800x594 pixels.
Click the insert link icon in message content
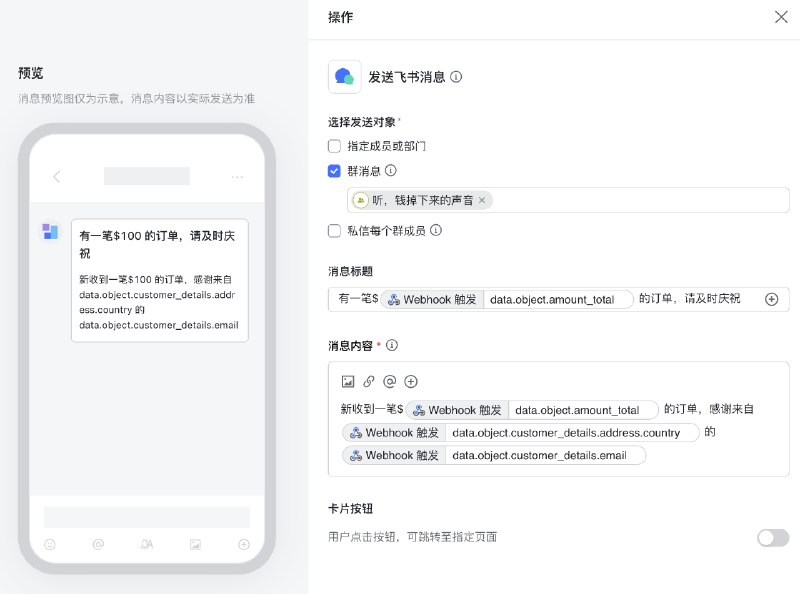(x=369, y=381)
